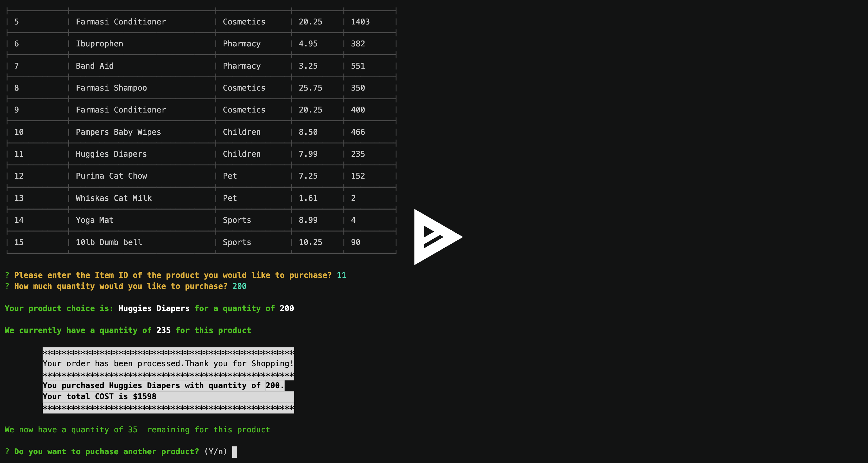Click price 4.95 for Ibuprophen
Screen dimensions: 868x463
click(308, 44)
